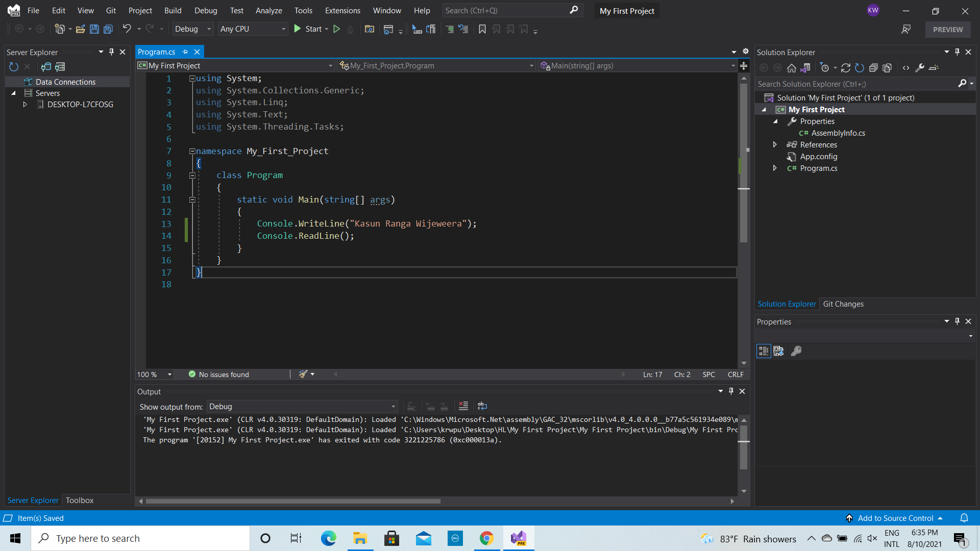
Task: Open the Debug menu
Action: (205, 10)
